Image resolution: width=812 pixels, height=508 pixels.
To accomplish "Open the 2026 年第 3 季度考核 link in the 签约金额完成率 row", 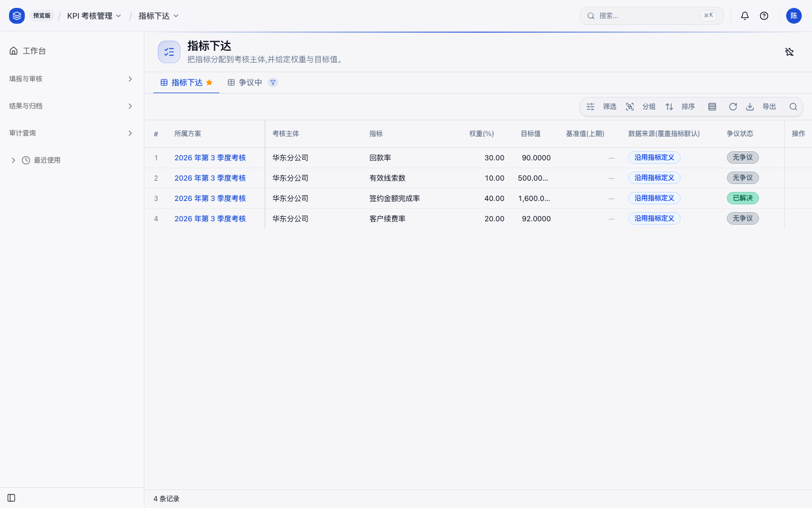I will tap(210, 199).
